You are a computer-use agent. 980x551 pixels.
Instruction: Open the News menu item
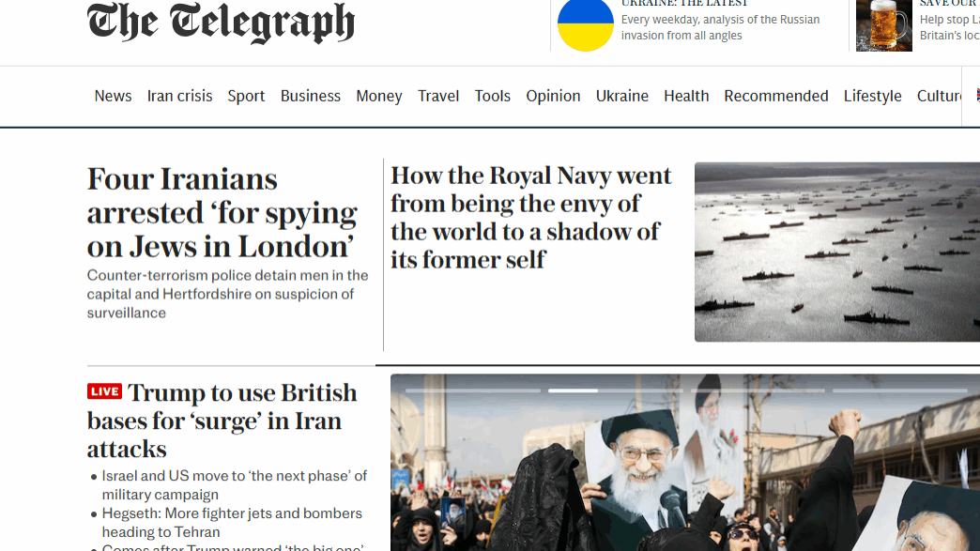(x=114, y=96)
